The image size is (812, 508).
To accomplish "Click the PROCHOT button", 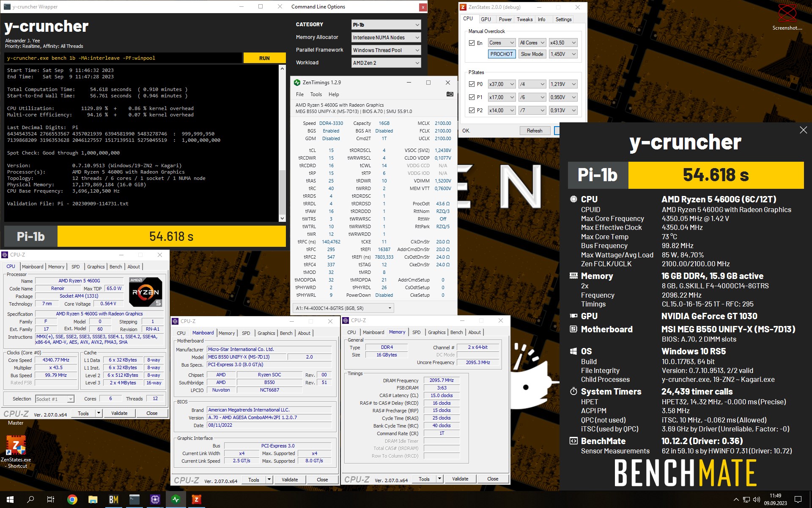I will [x=502, y=54].
